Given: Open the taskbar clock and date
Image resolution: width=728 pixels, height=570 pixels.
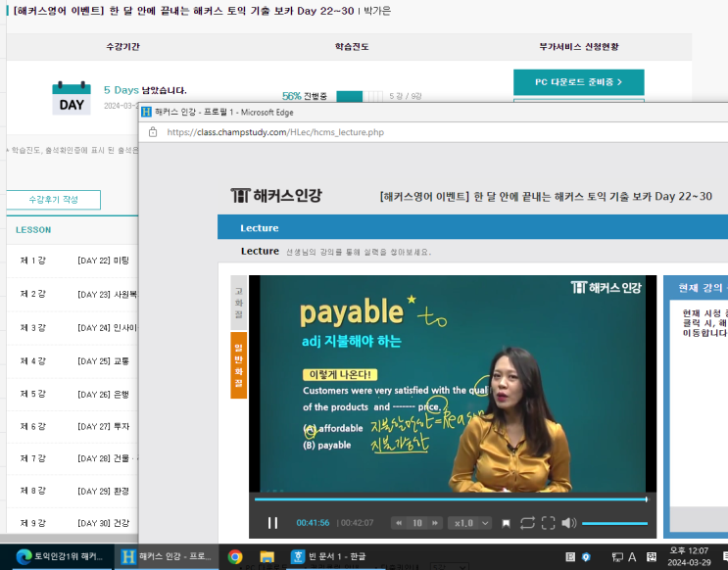Looking at the screenshot, I should (689, 556).
